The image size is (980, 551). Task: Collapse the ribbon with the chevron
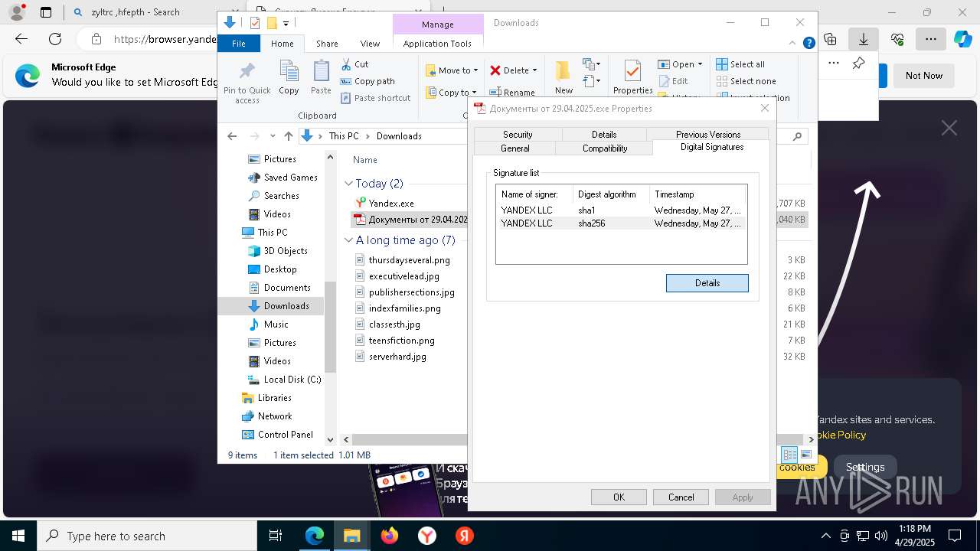pyautogui.click(x=794, y=44)
